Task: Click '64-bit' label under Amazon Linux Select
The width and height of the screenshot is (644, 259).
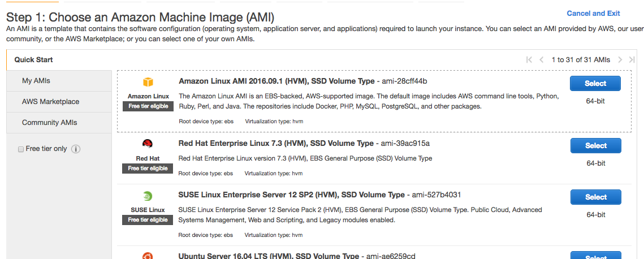Action: coord(595,101)
